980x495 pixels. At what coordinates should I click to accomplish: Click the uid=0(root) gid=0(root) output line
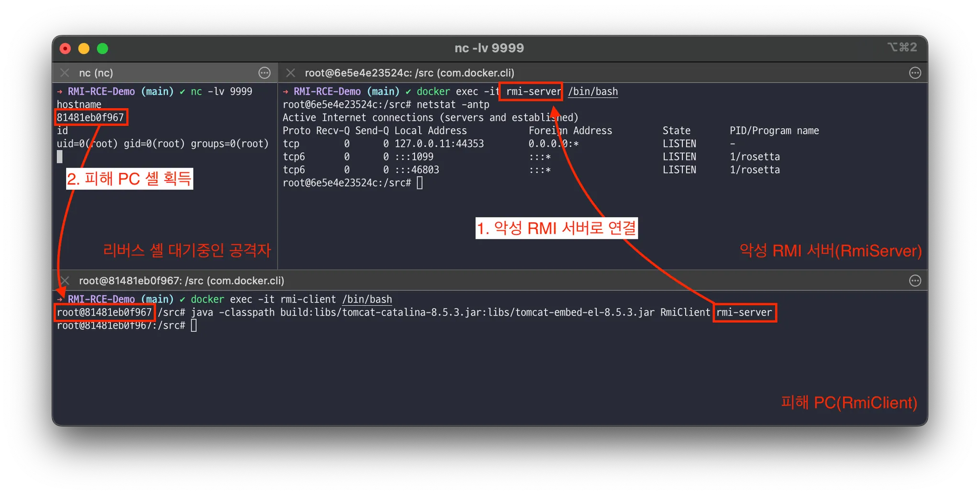coord(163,144)
